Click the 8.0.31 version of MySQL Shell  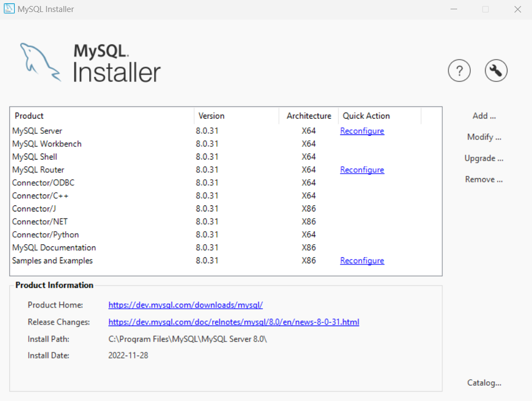tap(207, 157)
